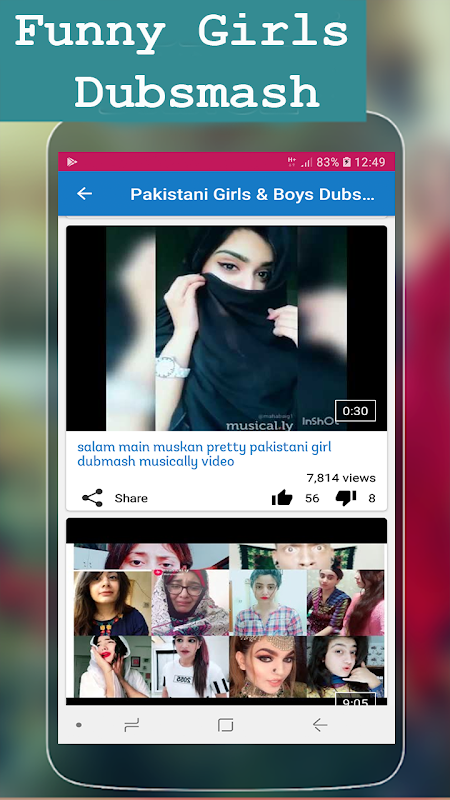450x800 pixels.
Task: Tap the back arrow in the blue header
Action: pos(85,193)
